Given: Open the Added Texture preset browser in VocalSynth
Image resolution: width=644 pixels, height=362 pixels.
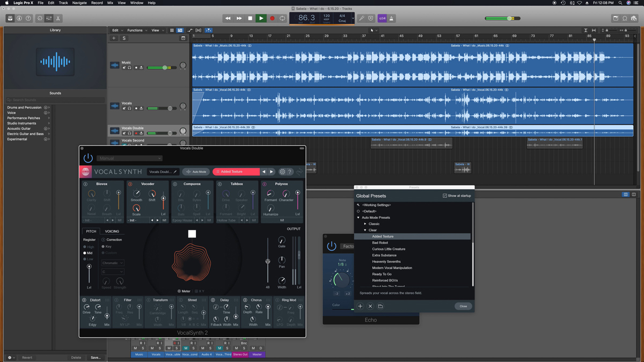Looking at the screenshot, I should click(x=236, y=172).
